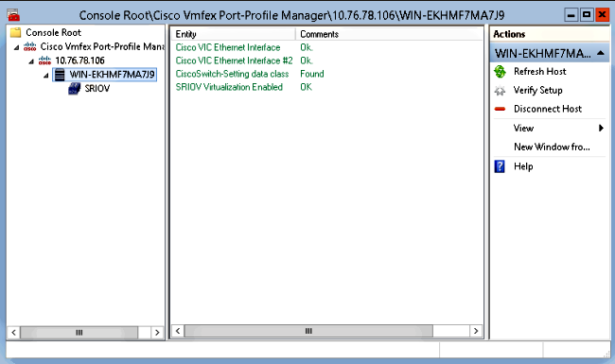Collapse the Cisco Vmfex Port-Profile Manager node
The width and height of the screenshot is (615, 364).
click(16, 47)
